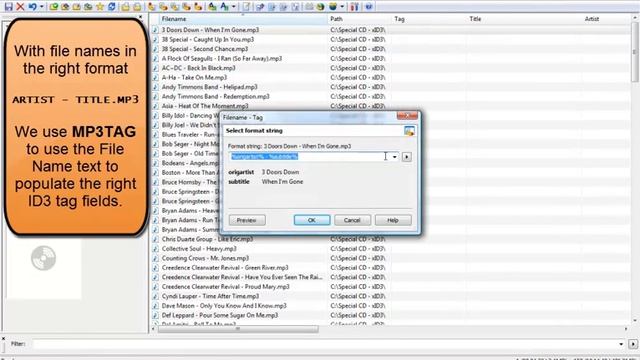Select 'Collective Soul - Heavy.mp3'
640x360 pixels.
tap(199, 249)
